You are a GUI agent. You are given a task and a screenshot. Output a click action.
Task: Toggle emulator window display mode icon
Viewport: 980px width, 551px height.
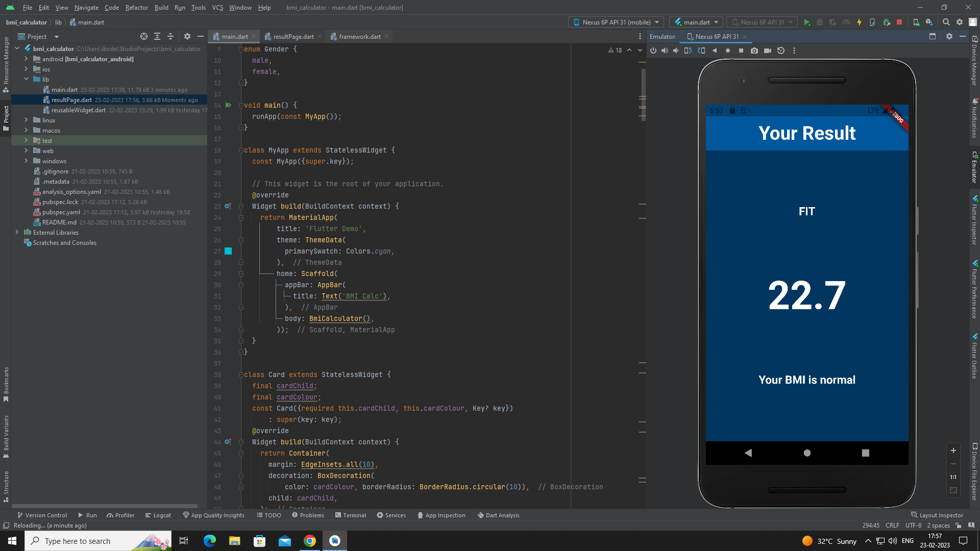coord(933,37)
